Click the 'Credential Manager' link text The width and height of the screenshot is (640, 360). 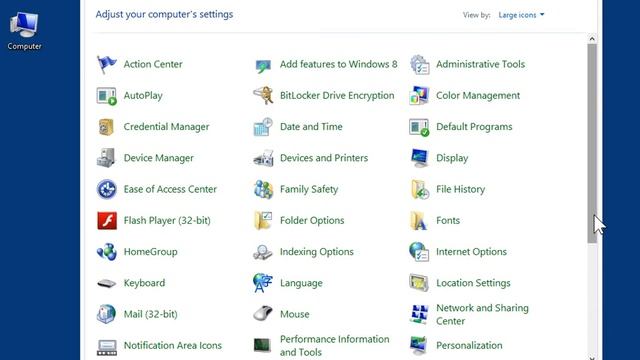(x=167, y=127)
